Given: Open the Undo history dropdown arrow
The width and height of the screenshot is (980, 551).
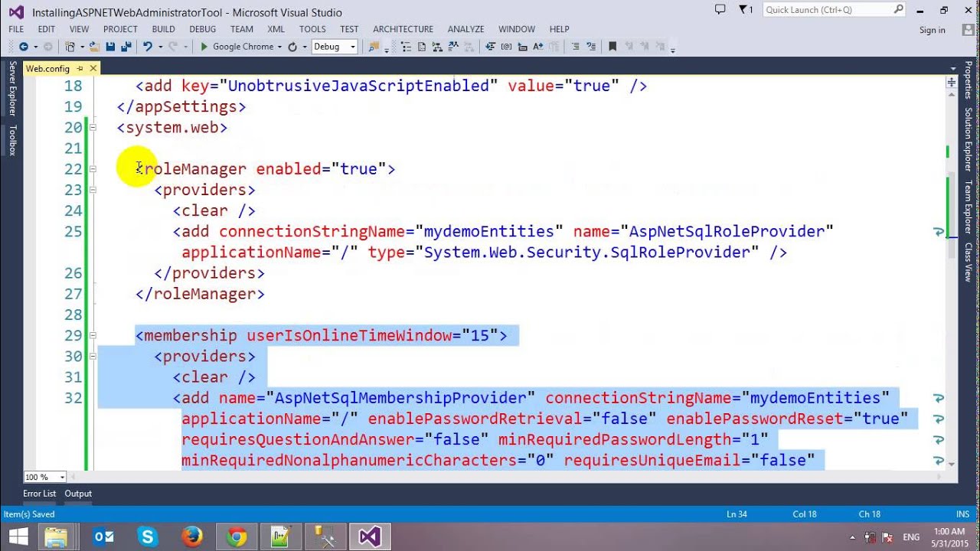Looking at the screenshot, I should (x=160, y=47).
